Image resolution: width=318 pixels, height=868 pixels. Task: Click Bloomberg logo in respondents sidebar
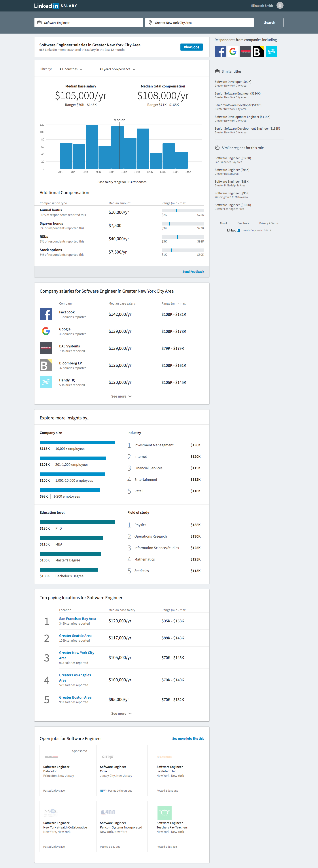pyautogui.click(x=258, y=51)
